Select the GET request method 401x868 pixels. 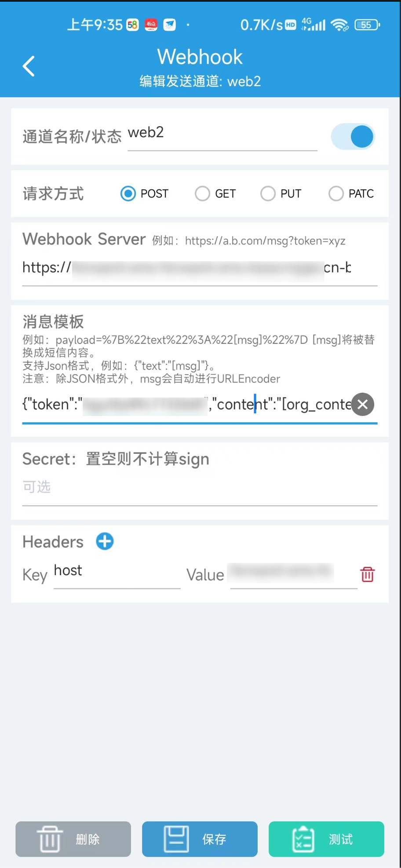tap(215, 193)
